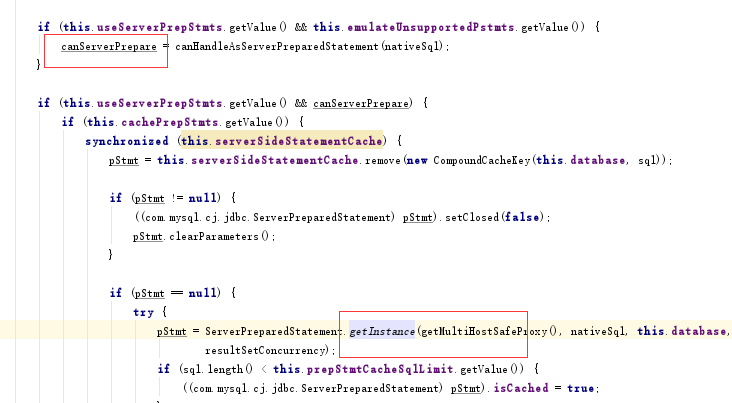Click nativeSql in the canHandleAsServerPreparedStatement call
This screenshot has width=732, height=403.
pyautogui.click(x=412, y=46)
